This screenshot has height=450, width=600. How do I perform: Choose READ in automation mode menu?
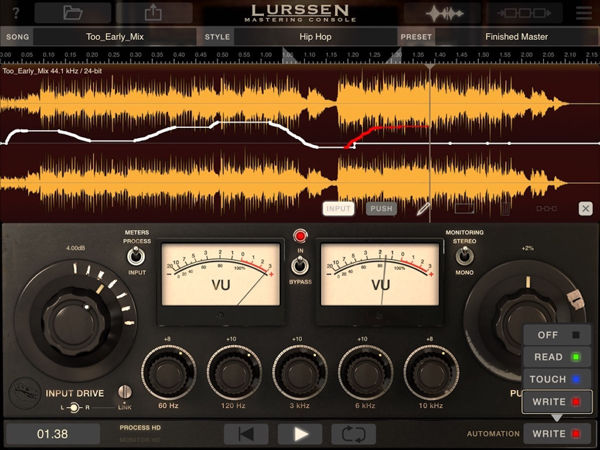click(x=558, y=357)
